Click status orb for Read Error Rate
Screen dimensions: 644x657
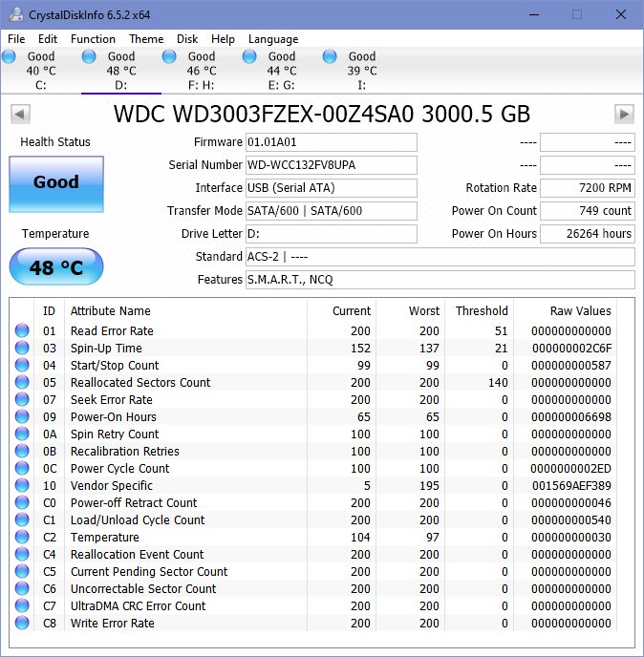[x=22, y=330]
